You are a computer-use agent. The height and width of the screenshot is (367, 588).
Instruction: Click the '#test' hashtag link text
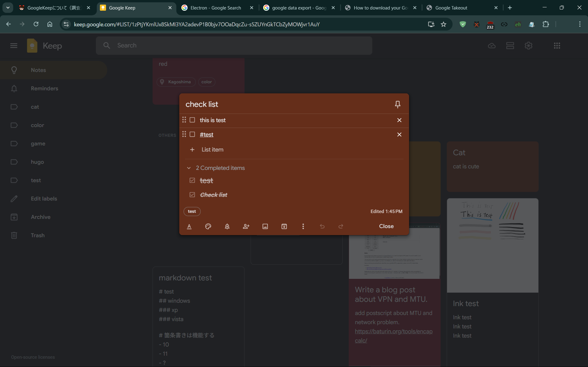pyautogui.click(x=207, y=134)
